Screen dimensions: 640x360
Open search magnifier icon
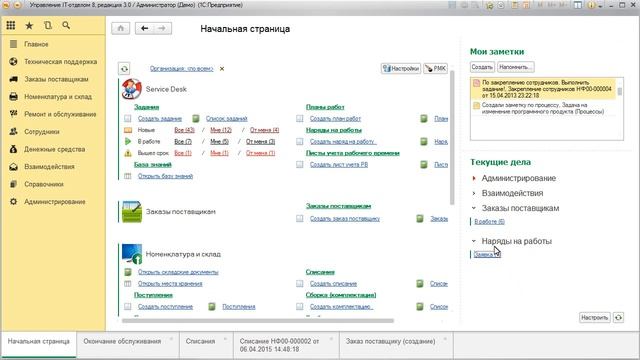[66, 25]
